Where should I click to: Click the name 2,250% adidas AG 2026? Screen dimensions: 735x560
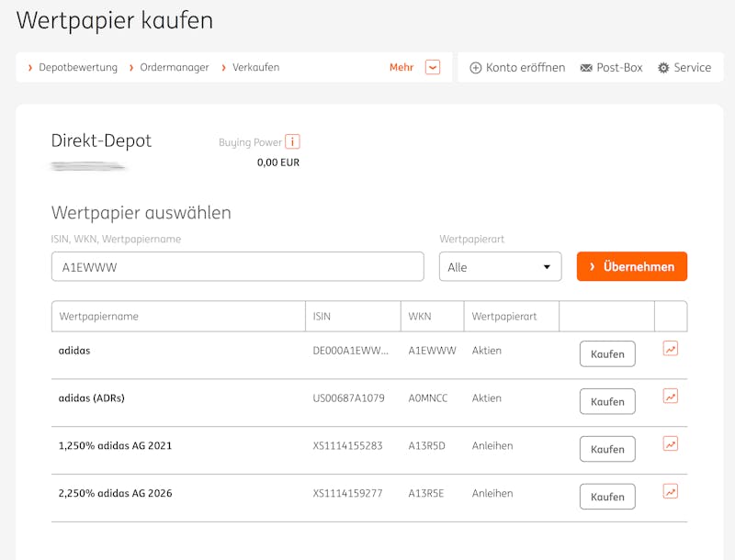click(116, 494)
